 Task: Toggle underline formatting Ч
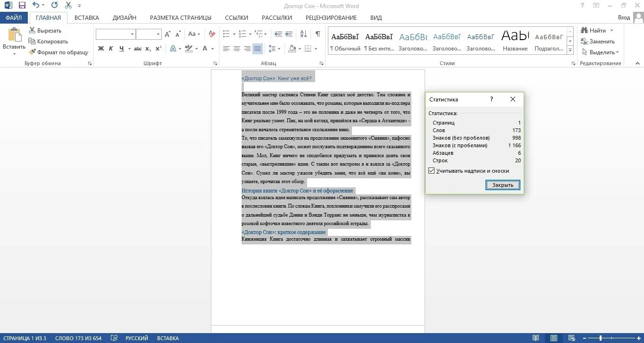[x=122, y=49]
